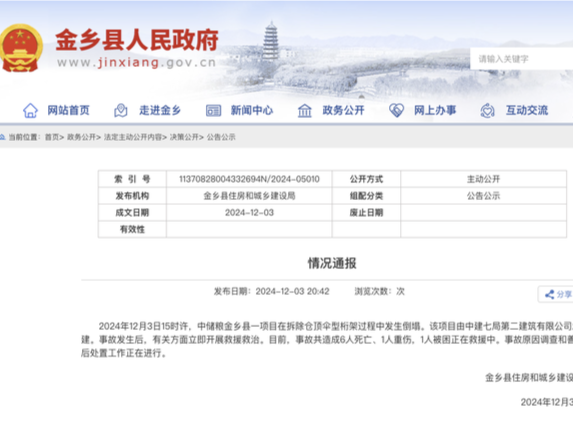Click the 公开方式 label cell
Screen dimensions: 573x431
pyautogui.click(x=366, y=179)
